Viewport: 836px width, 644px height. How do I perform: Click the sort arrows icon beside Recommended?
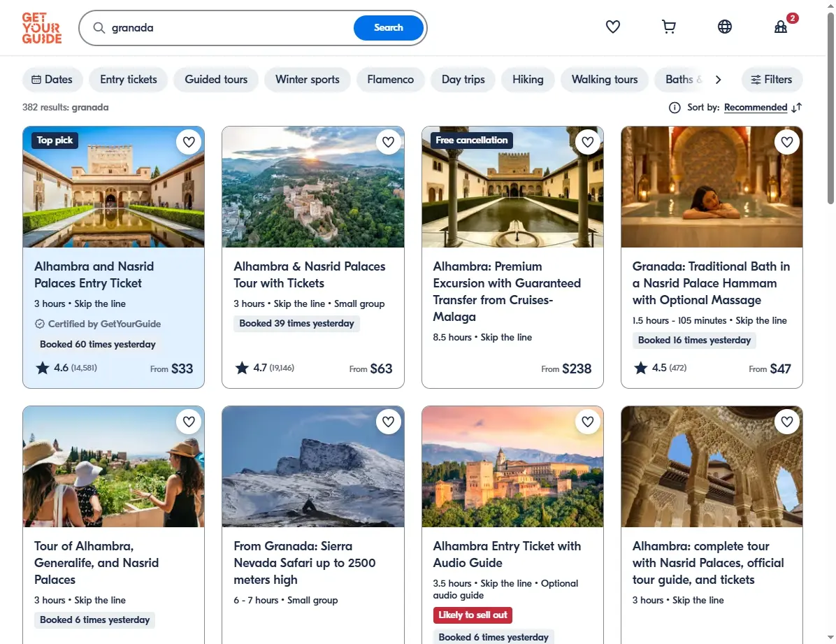(x=797, y=108)
